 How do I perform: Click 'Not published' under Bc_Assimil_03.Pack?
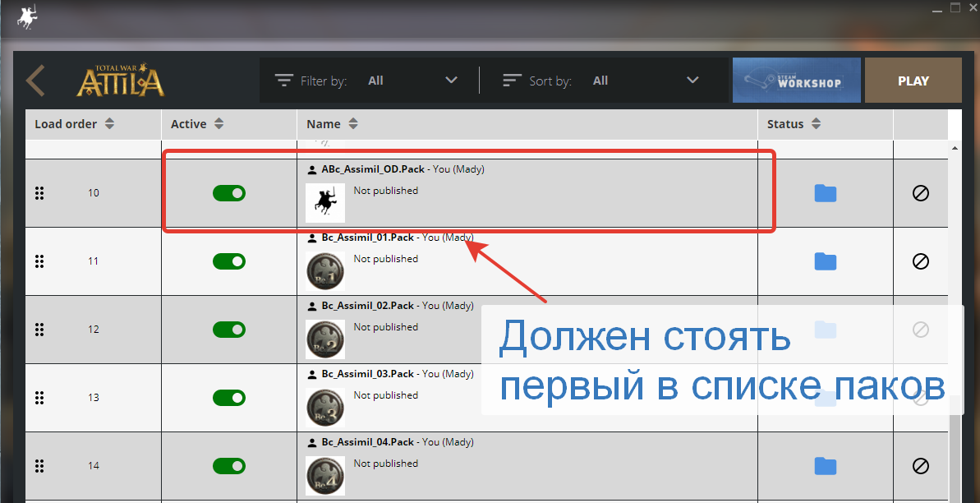point(385,395)
